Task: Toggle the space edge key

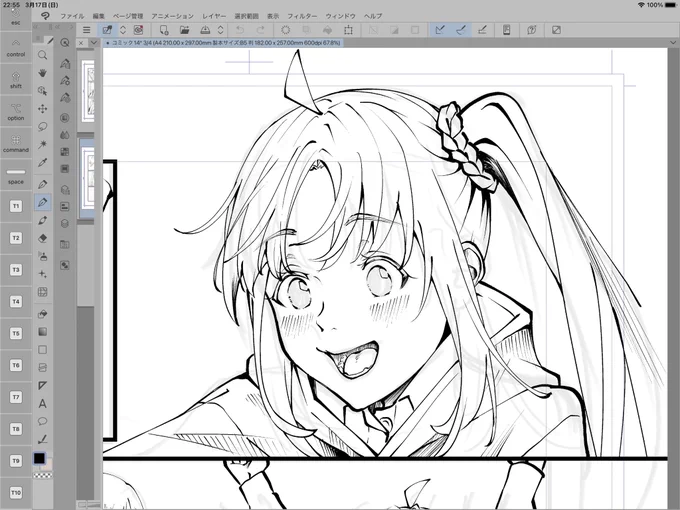Action: 16,175
